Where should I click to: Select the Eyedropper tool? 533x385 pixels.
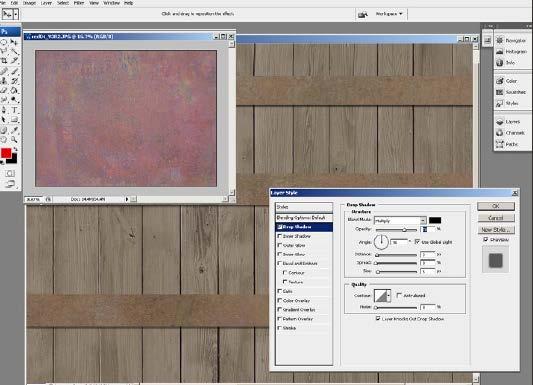click(14, 129)
